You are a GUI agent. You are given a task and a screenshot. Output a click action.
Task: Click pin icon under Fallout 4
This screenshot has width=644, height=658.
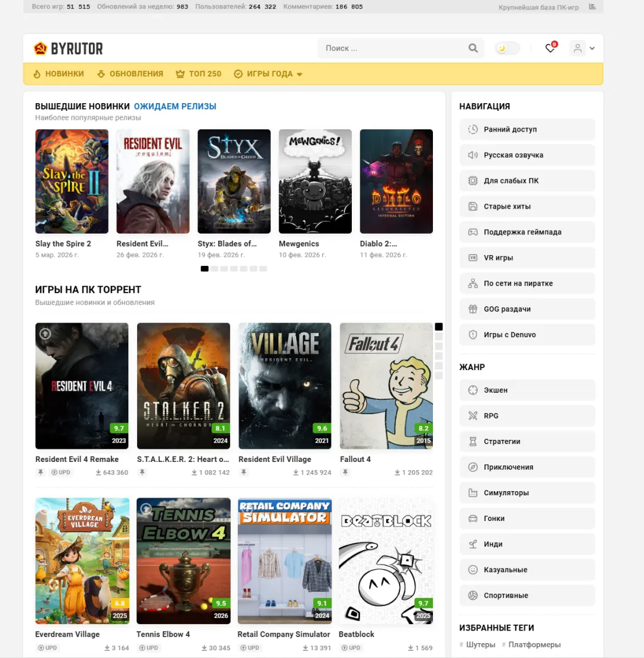[345, 473]
